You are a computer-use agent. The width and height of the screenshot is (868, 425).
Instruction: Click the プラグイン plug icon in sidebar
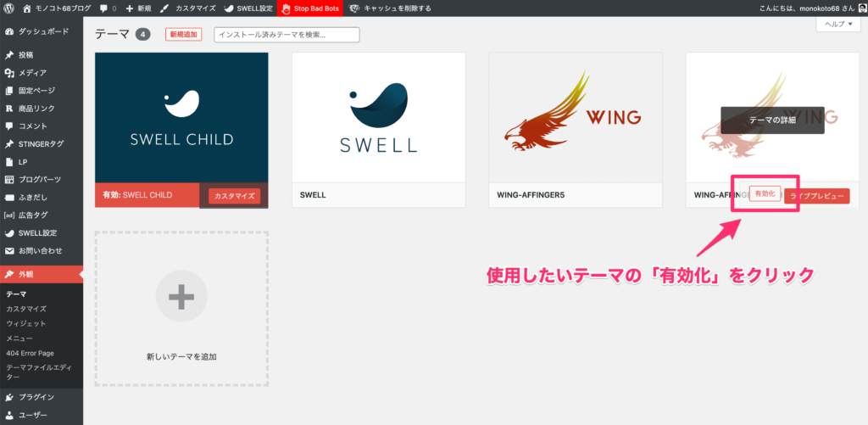pyautogui.click(x=9, y=397)
